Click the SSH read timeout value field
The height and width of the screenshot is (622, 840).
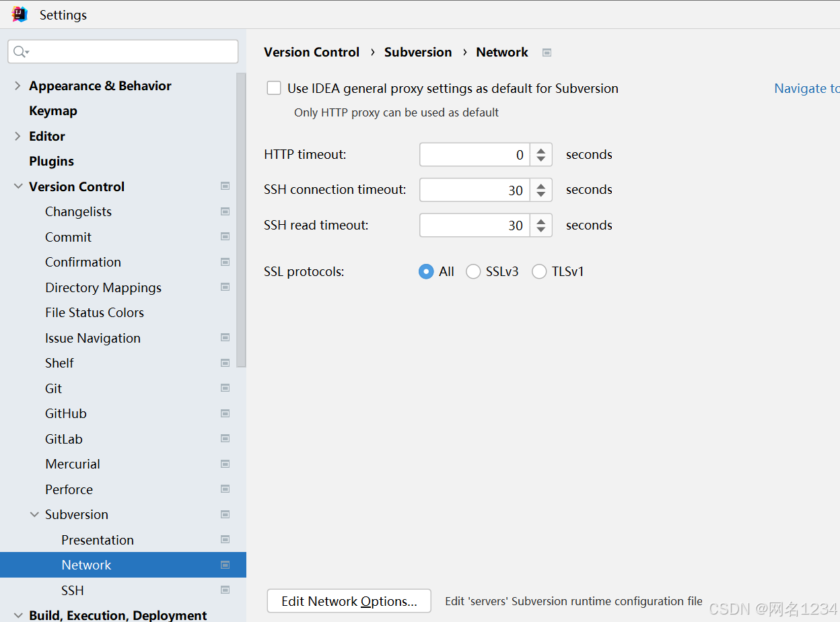click(x=475, y=226)
